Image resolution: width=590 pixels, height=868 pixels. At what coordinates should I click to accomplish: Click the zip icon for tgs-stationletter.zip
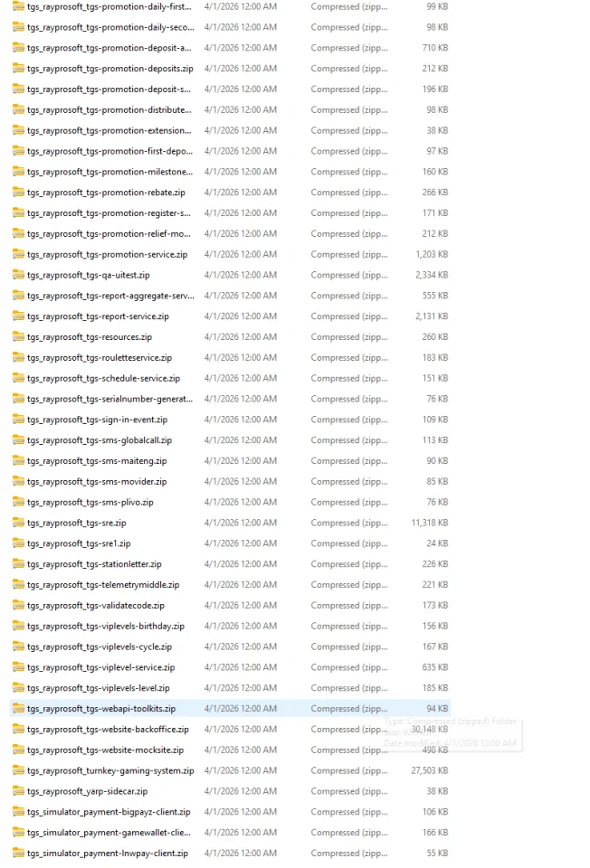coord(18,564)
